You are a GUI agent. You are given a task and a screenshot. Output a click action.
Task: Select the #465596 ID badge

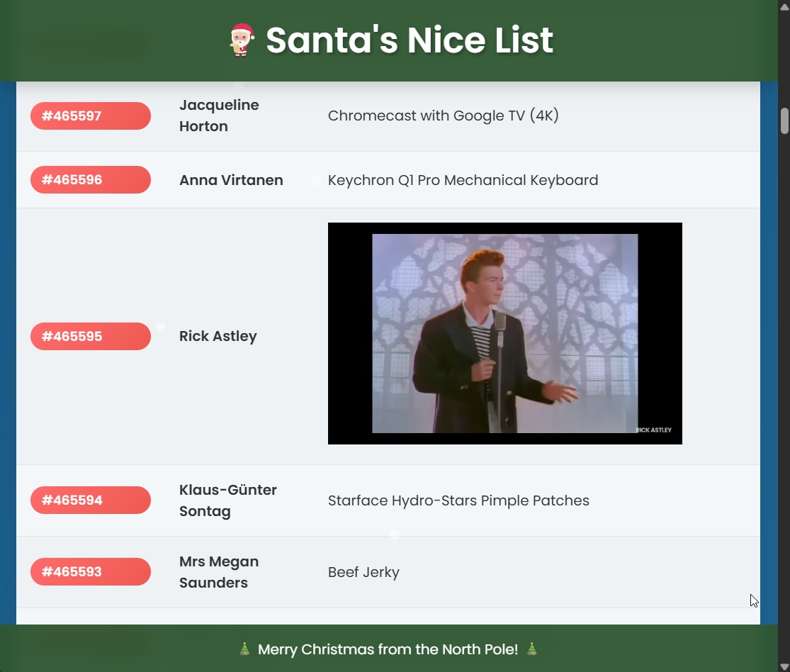point(91,180)
